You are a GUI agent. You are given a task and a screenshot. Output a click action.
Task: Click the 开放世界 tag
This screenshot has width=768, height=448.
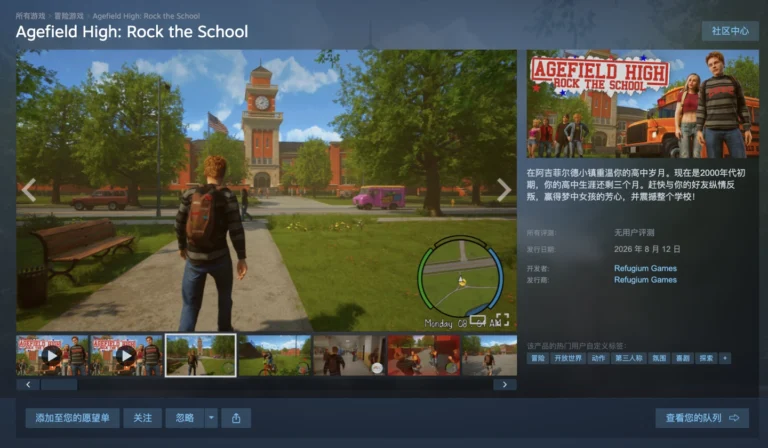pyautogui.click(x=568, y=358)
